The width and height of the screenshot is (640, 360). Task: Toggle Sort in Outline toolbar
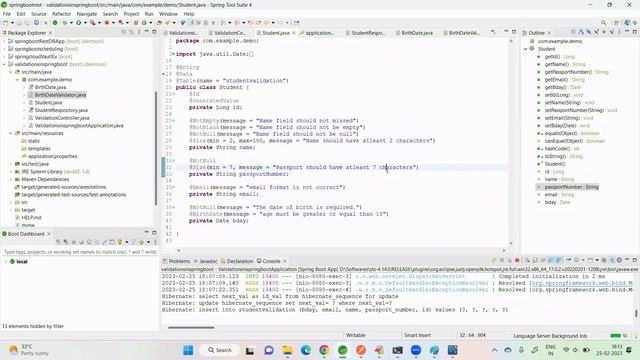click(x=581, y=32)
